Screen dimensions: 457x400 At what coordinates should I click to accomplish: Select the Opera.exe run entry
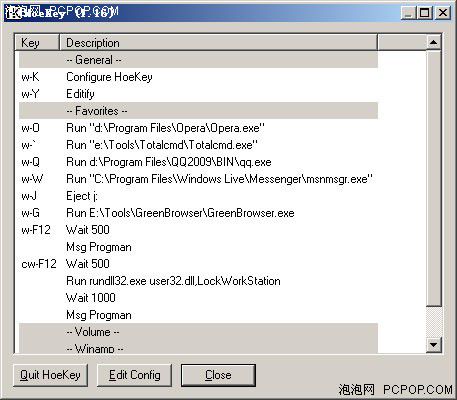pyautogui.click(x=198, y=128)
